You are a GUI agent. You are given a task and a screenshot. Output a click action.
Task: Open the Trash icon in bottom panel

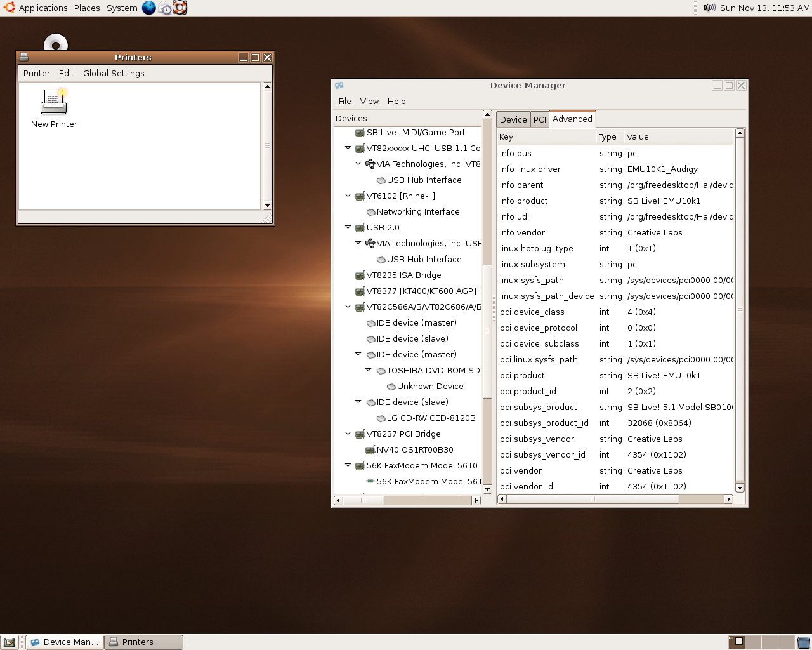click(804, 642)
